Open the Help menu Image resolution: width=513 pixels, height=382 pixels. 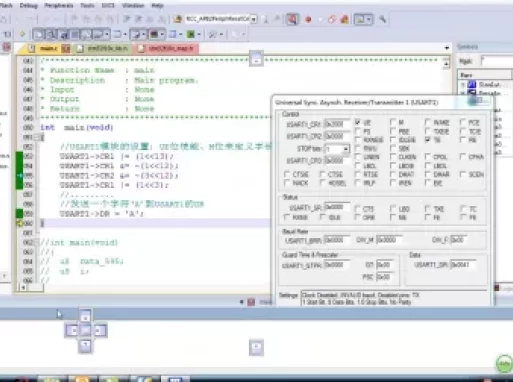tap(157, 5)
